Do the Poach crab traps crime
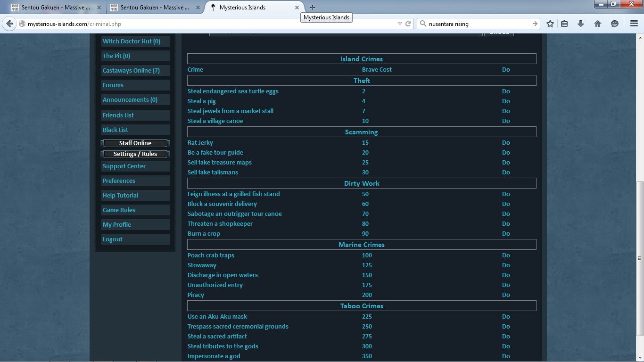 coord(506,255)
